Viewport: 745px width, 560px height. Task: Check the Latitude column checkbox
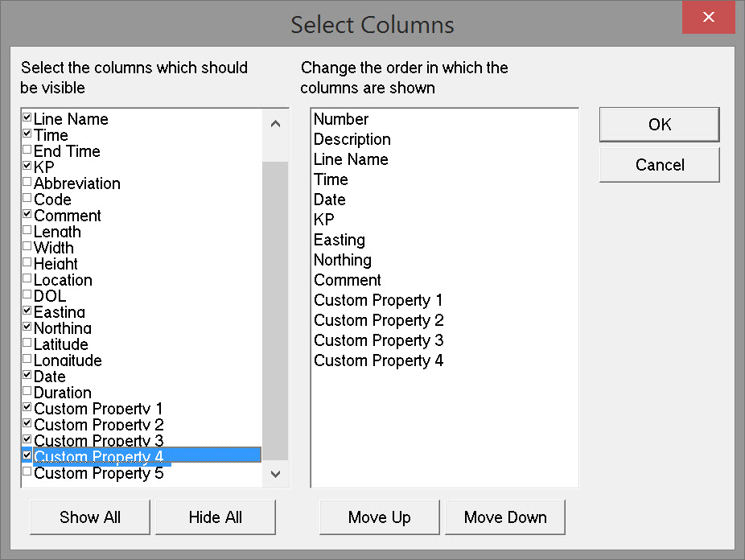click(x=27, y=344)
